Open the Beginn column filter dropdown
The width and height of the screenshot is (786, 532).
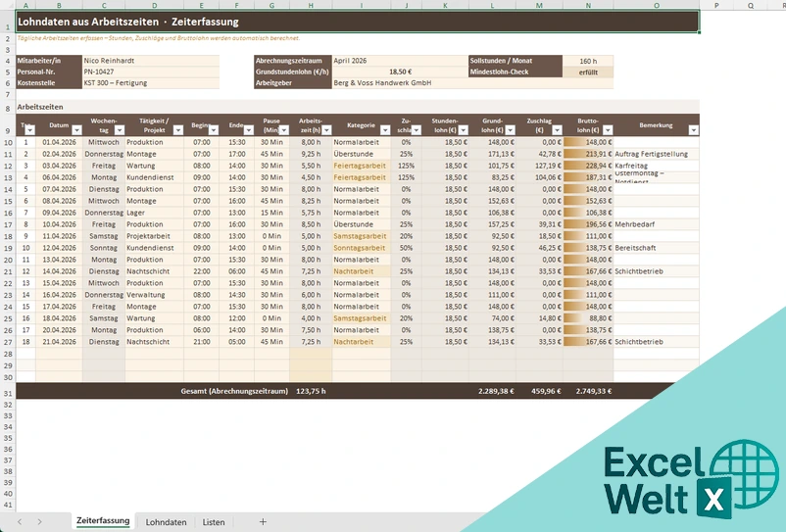214,130
